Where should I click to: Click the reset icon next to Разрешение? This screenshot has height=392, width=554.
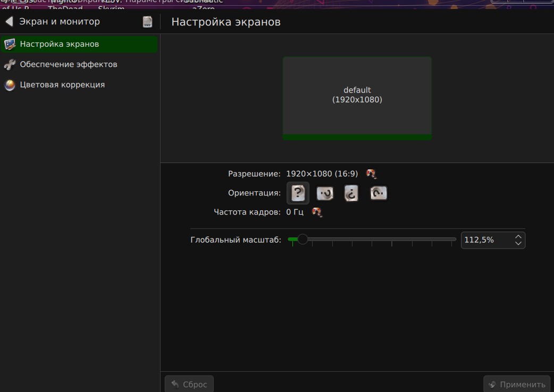(x=371, y=174)
